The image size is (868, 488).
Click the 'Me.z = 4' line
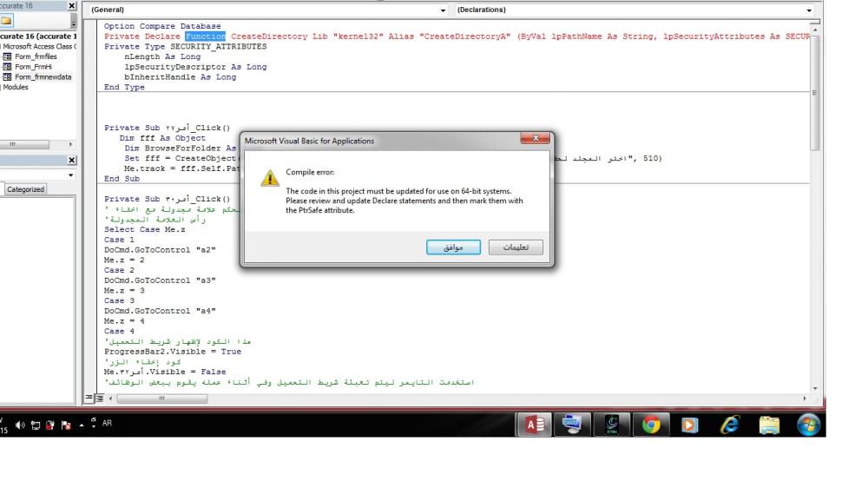(124, 321)
